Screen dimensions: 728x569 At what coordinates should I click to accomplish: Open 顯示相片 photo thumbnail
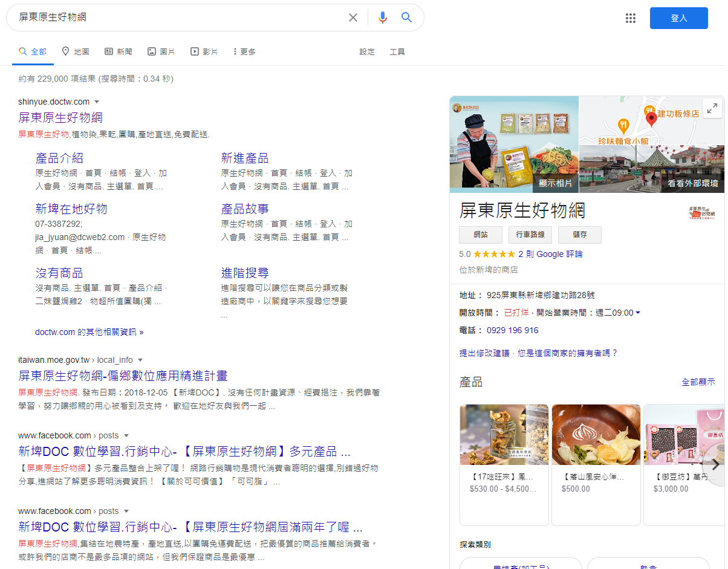514,145
